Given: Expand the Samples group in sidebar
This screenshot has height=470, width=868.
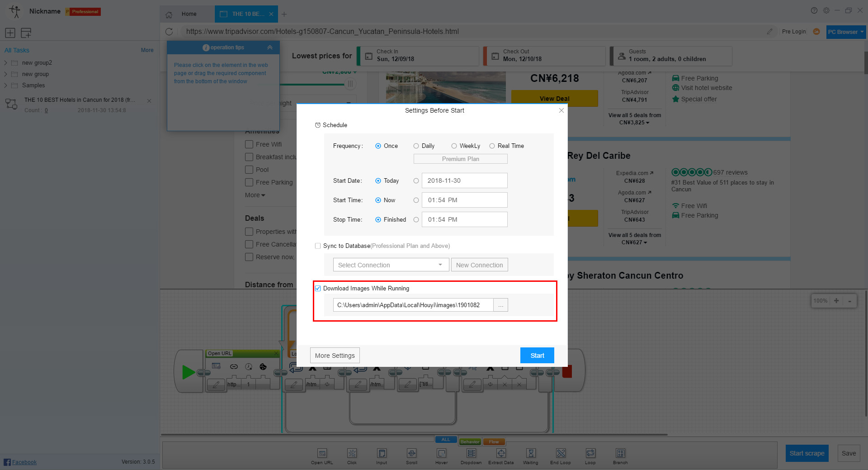Looking at the screenshot, I should [x=5, y=85].
